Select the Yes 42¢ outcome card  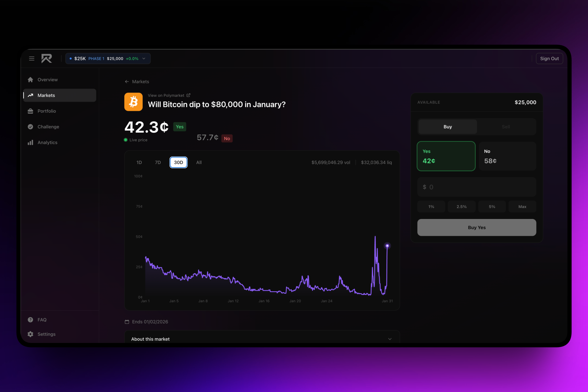[446, 156]
